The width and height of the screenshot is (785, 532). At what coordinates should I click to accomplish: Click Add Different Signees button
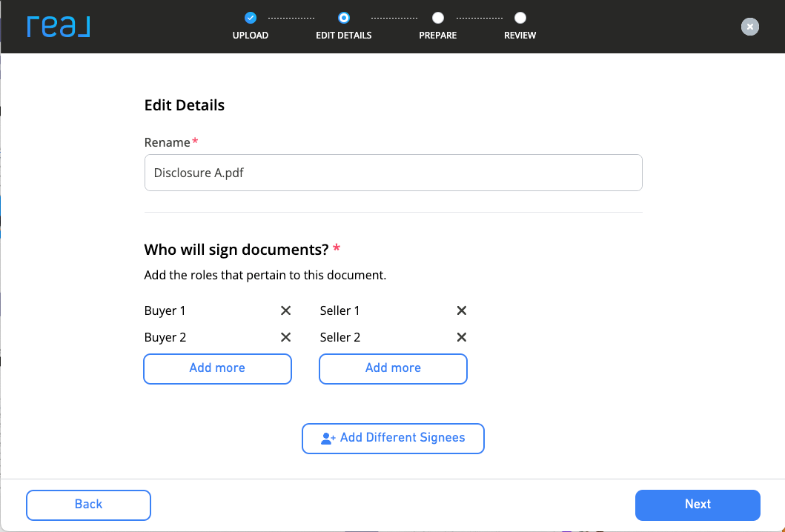click(x=393, y=439)
